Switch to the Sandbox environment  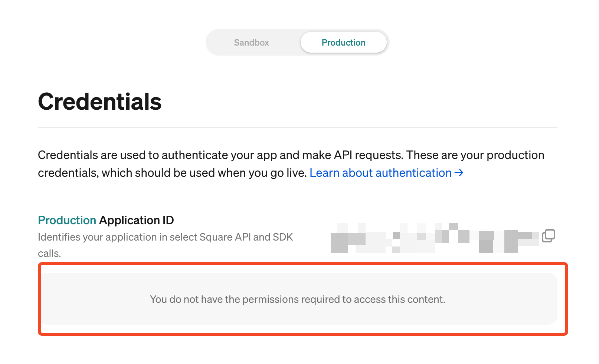coord(251,42)
